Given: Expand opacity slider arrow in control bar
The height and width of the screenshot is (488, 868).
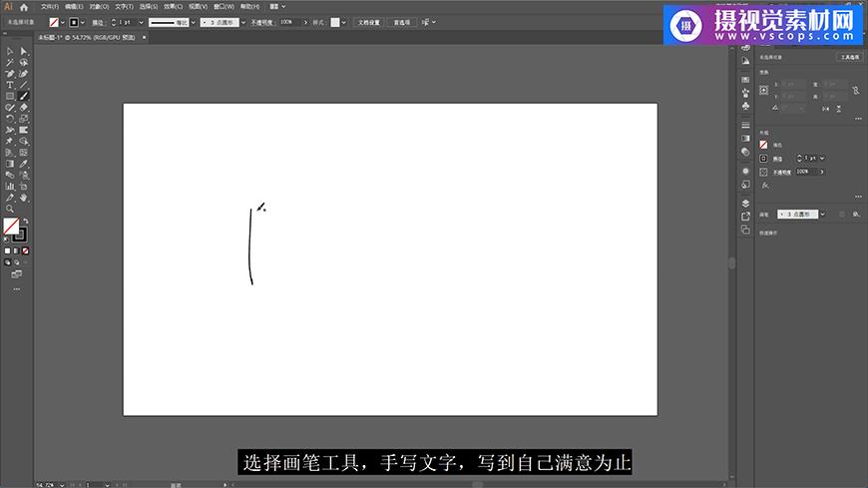Looking at the screenshot, I should 305,23.
